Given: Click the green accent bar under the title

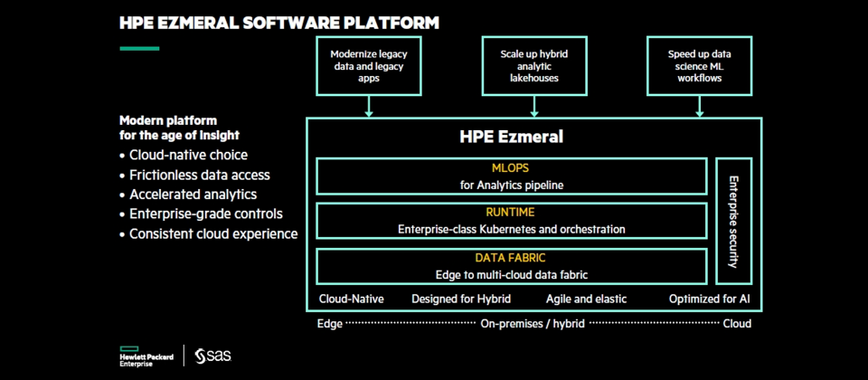Looking at the screenshot, I should click(139, 48).
